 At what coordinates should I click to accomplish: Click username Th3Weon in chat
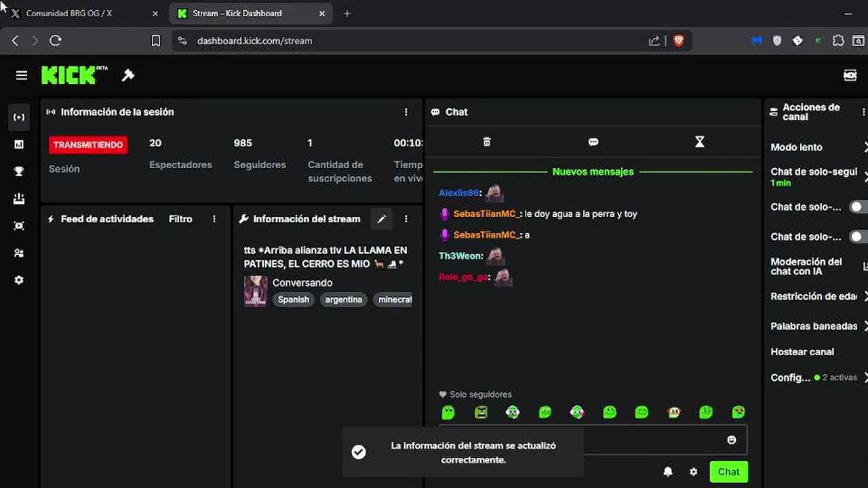click(460, 256)
